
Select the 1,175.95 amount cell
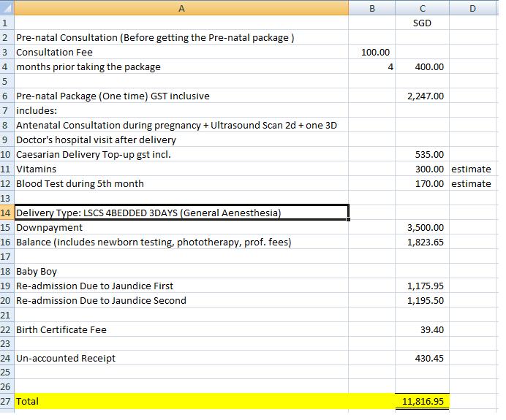(422, 286)
